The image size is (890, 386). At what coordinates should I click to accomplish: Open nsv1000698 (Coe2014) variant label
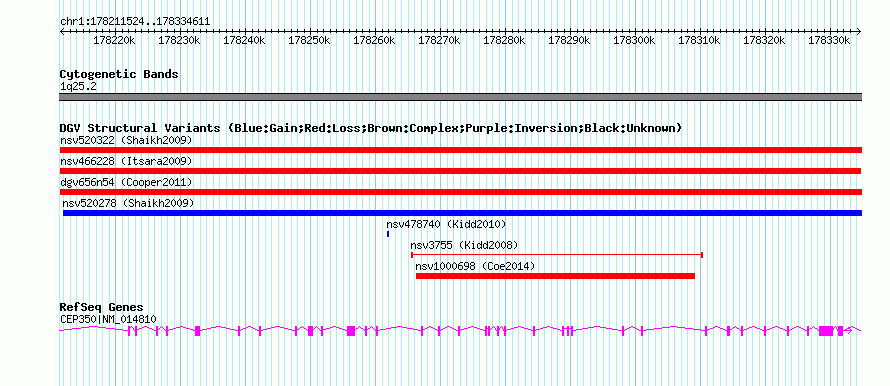coord(475,266)
